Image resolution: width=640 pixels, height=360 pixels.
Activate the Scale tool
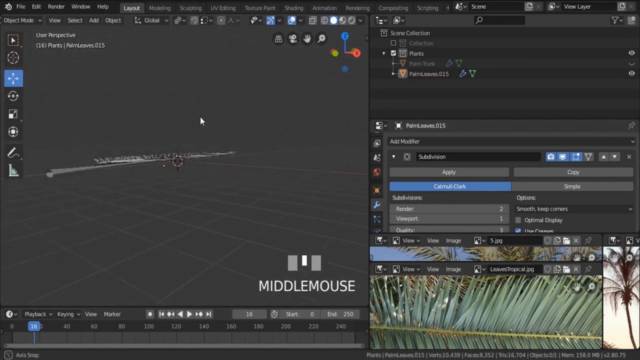13,114
